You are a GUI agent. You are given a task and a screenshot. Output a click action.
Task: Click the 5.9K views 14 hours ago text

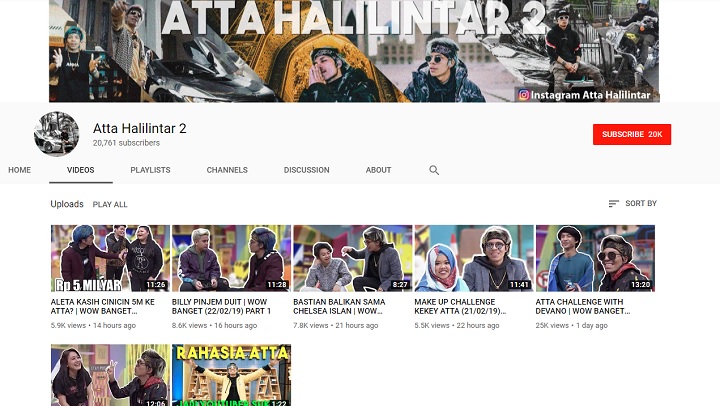point(93,325)
